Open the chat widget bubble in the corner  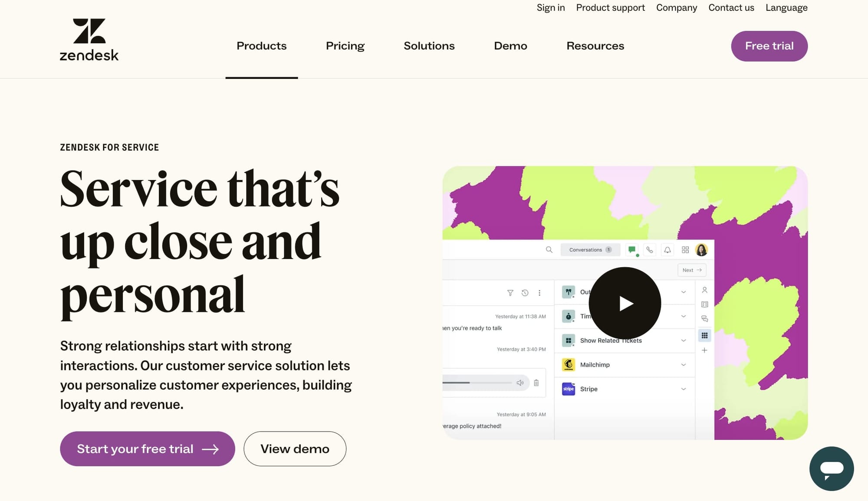point(831,469)
